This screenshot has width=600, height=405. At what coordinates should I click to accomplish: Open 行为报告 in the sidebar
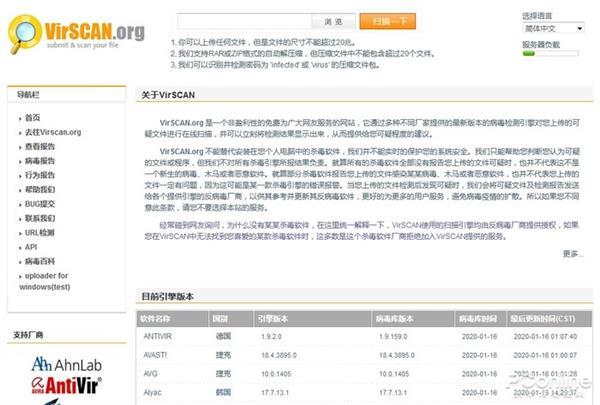(40, 175)
